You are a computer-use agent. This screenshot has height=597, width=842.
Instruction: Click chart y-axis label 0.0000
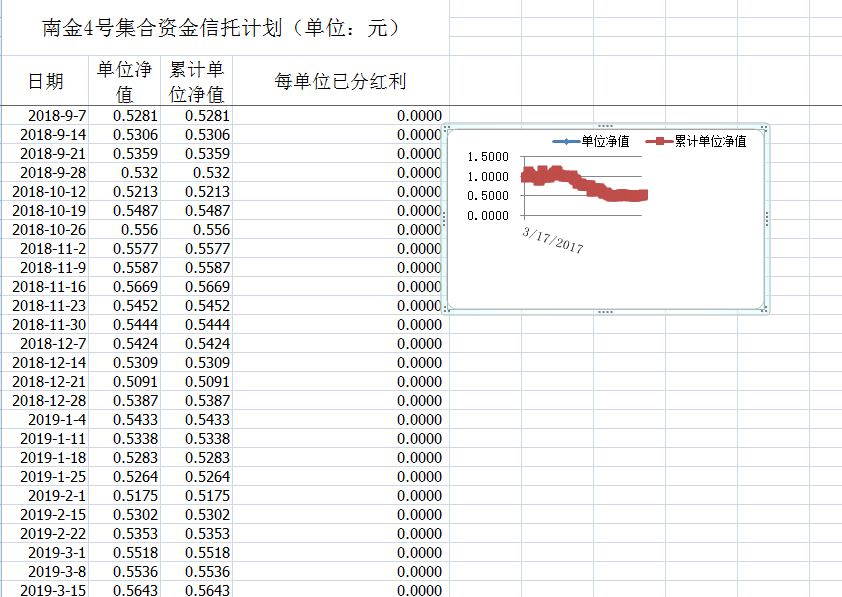[x=488, y=216]
